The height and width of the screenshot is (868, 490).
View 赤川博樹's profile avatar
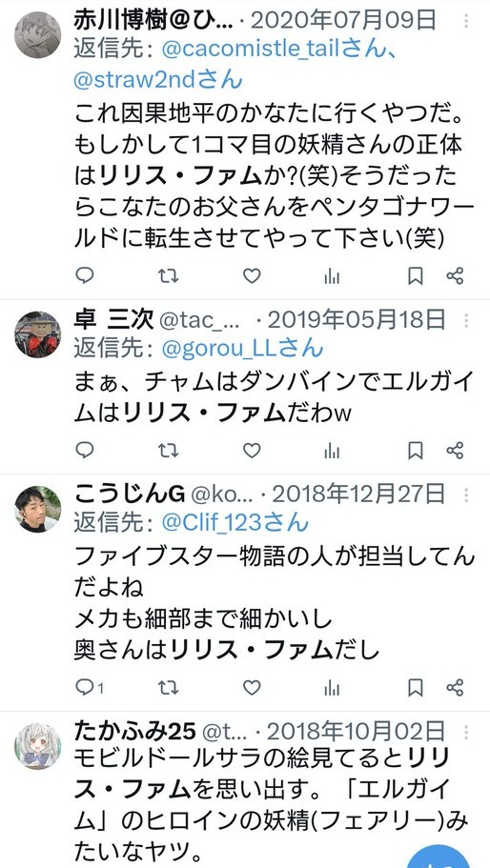tap(37, 35)
